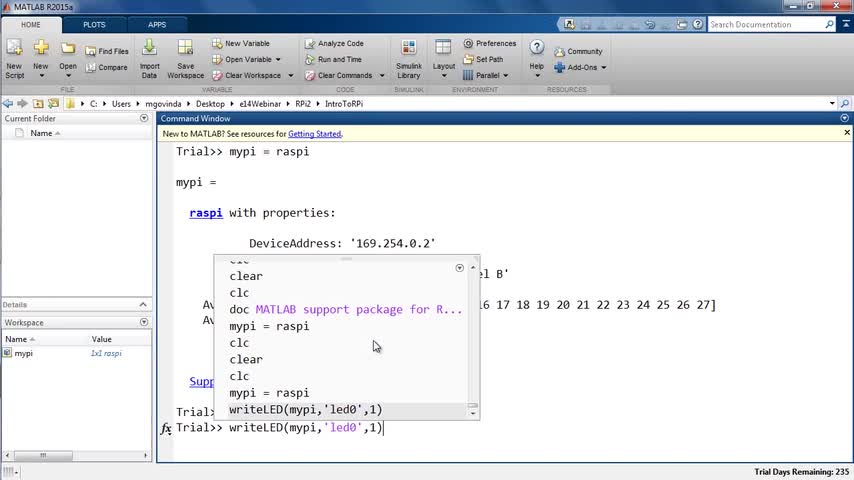The width and height of the screenshot is (854, 480).
Task: Open Find Files tool
Action: point(107,51)
